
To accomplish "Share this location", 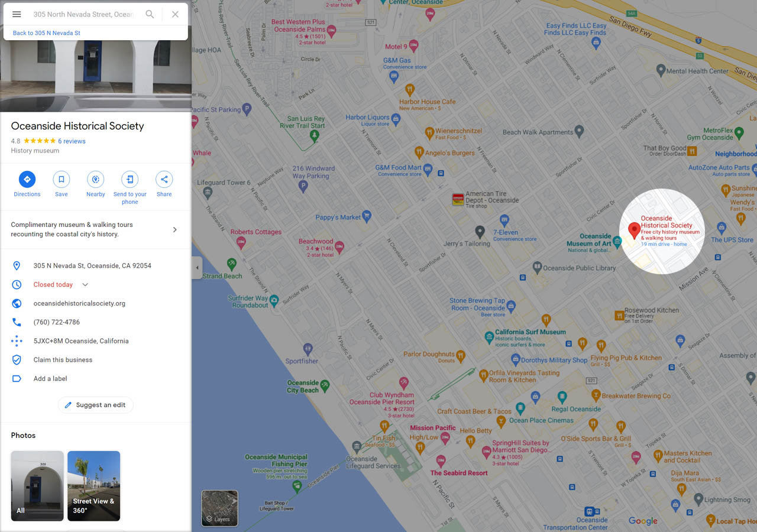I will click(x=164, y=184).
